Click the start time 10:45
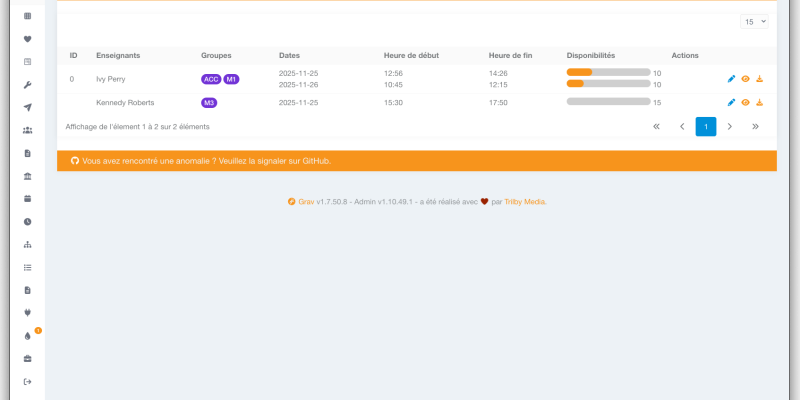Screen dimensions: 800x400 [393, 85]
